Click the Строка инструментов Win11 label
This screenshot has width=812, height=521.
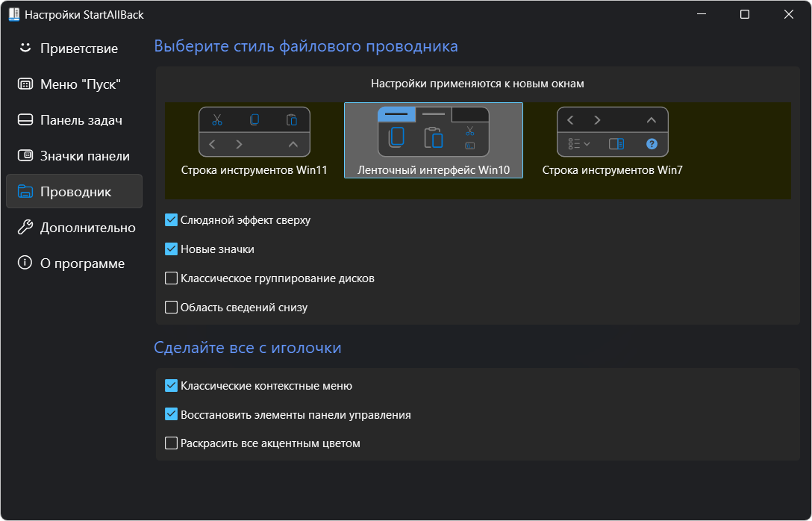(x=254, y=170)
